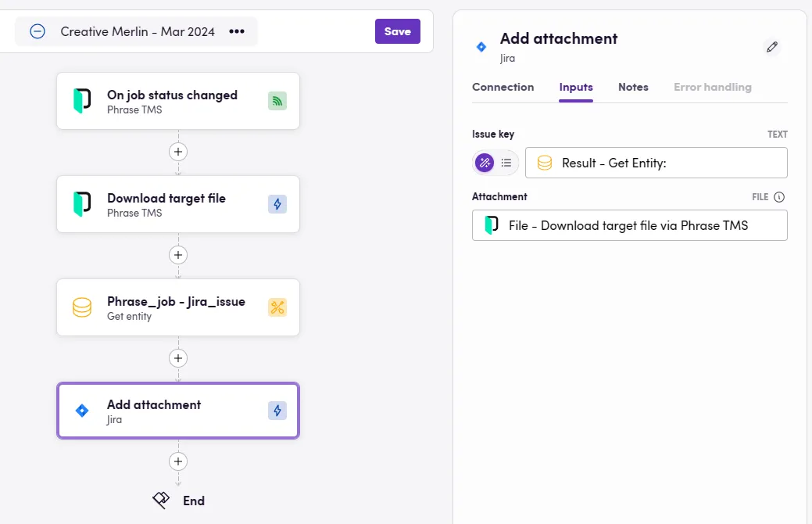Screen dimensions: 812x524
Task: Click lightning icon on Add attachment step
Action: point(277,411)
